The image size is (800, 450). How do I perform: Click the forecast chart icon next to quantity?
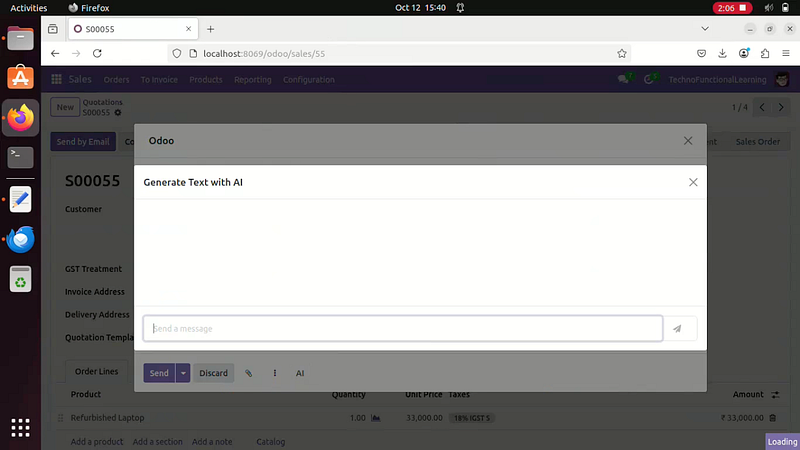pyautogui.click(x=377, y=418)
